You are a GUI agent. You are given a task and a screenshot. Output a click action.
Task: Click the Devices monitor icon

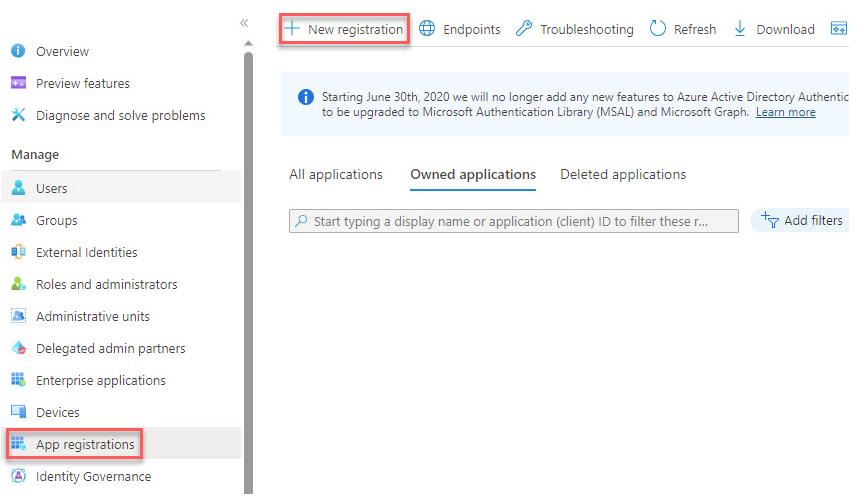pyautogui.click(x=18, y=412)
